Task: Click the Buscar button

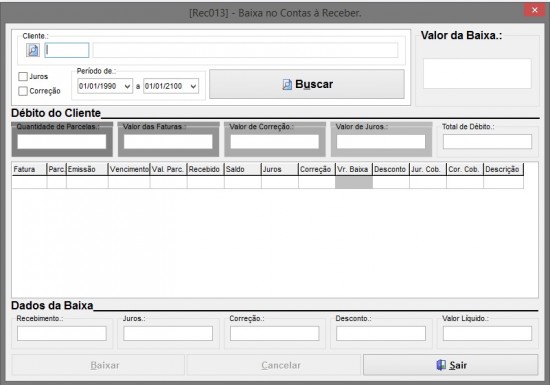Action: tap(307, 84)
